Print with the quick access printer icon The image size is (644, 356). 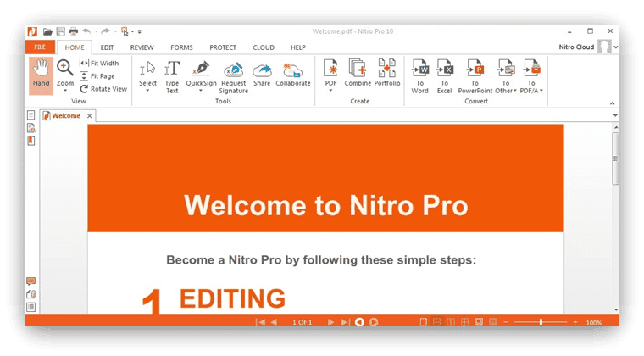point(74,31)
